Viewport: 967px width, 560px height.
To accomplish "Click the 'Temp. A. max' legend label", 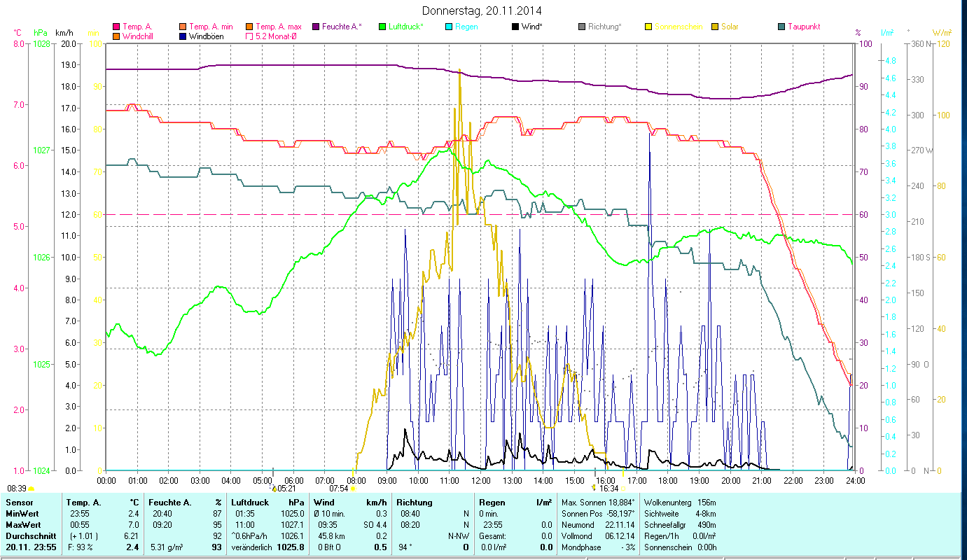I will point(279,27).
